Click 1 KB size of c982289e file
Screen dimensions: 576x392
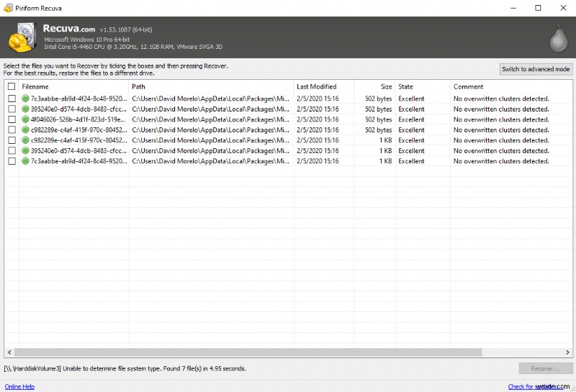[x=385, y=140]
